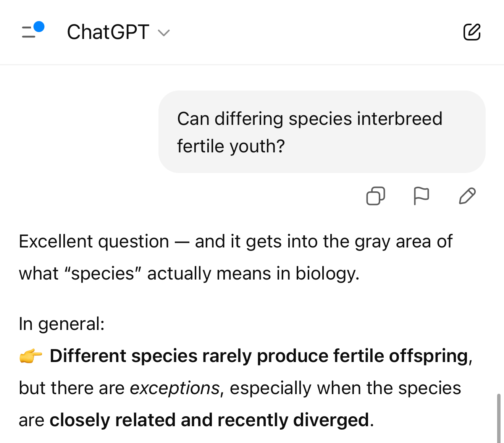Click "actually means in biology" text
The image size is (504, 443).
253,273
